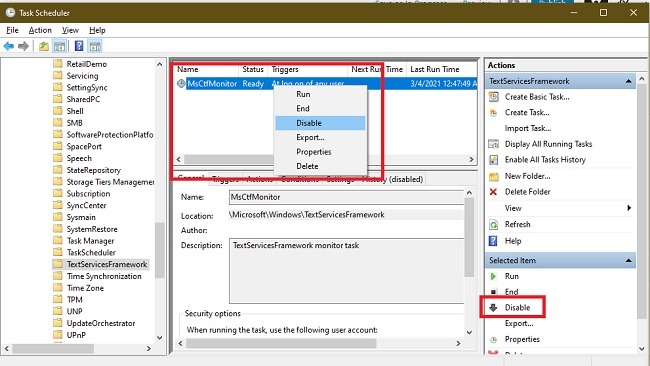This screenshot has width=650, height=366.
Task: Select the RetailDemo tree folder
Action: click(87, 64)
